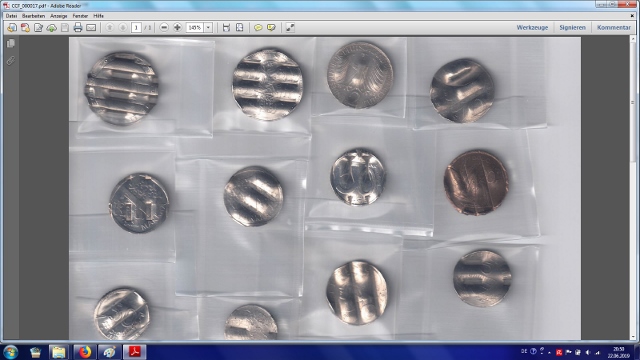640x360 pixels.
Task: Show attachments paperclip panel icon
Action: tap(11, 61)
